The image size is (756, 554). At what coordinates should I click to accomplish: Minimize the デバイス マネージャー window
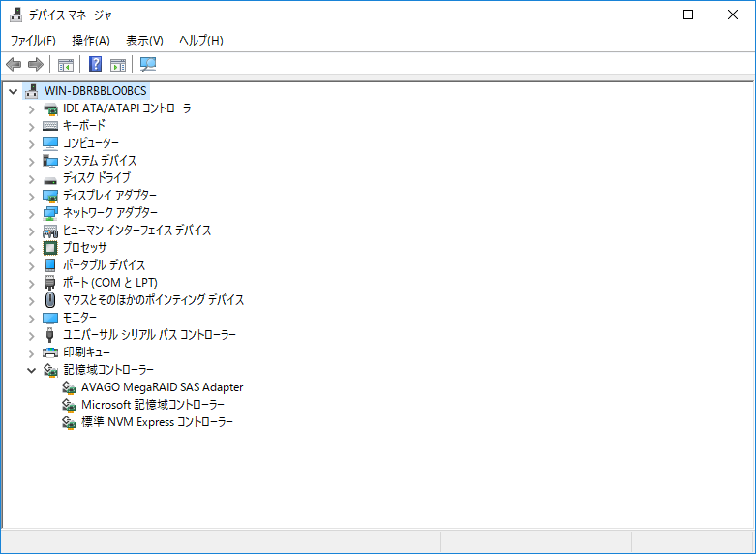645,15
